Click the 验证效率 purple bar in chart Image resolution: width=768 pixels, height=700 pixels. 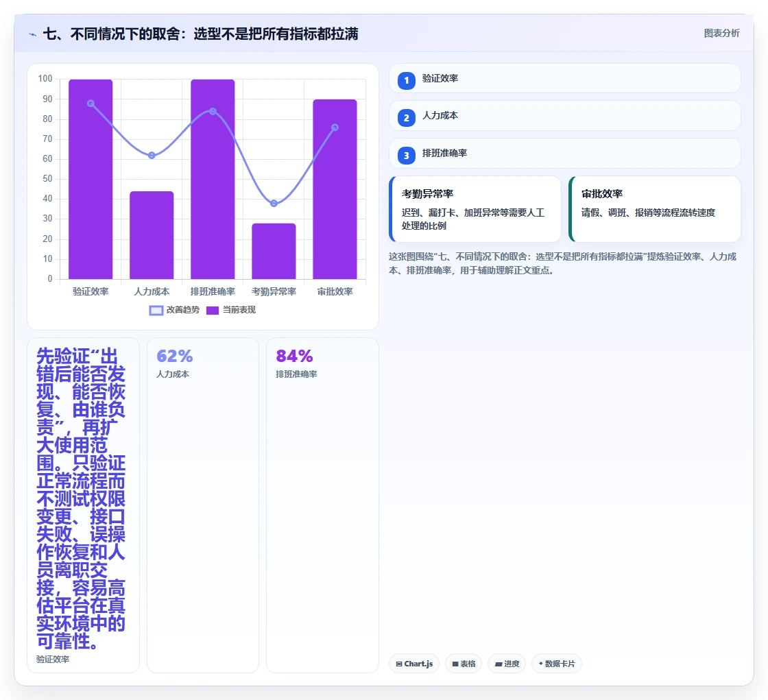tap(91, 180)
